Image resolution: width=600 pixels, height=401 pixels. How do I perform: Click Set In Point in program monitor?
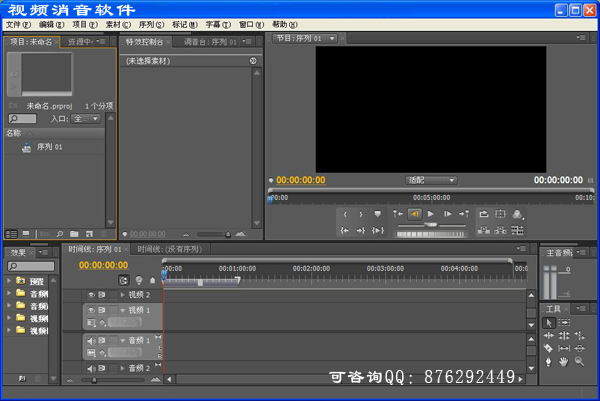(345, 214)
